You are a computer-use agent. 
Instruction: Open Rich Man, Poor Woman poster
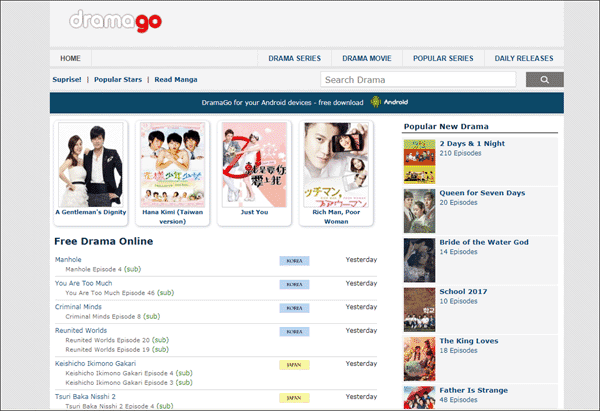[336, 165]
